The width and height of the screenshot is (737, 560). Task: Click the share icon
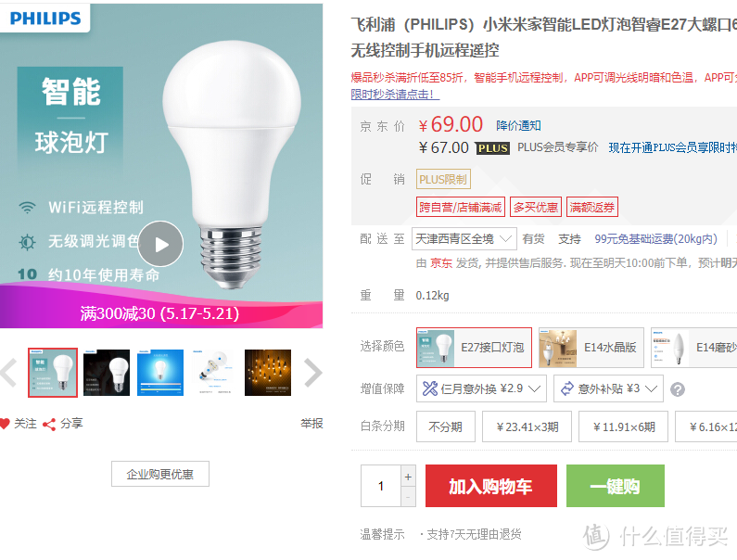click(49, 424)
